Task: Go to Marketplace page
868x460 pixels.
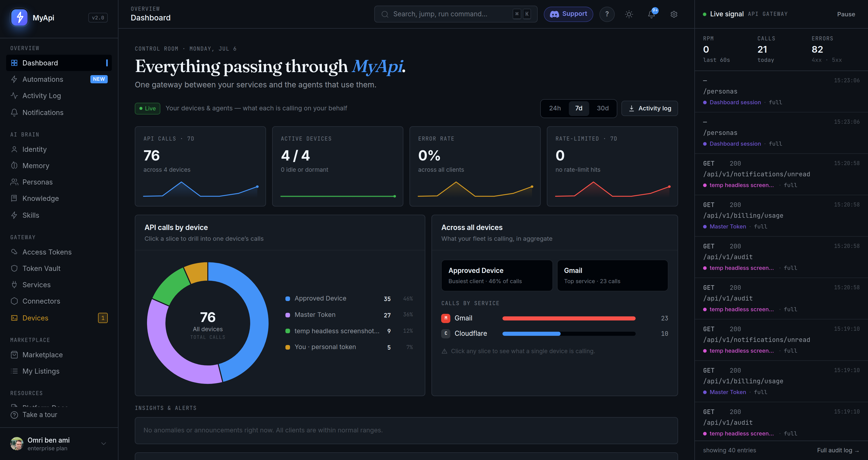Action: [x=59, y=355]
